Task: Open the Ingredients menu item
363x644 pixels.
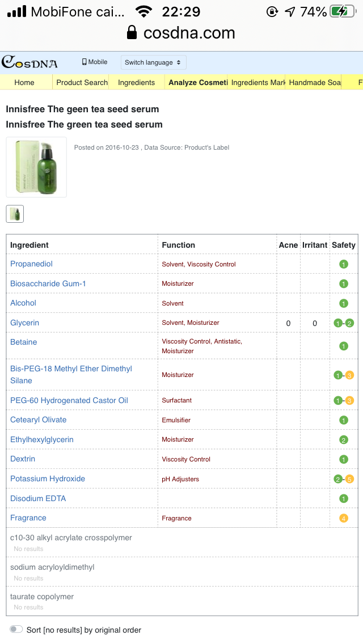Action: tap(136, 82)
